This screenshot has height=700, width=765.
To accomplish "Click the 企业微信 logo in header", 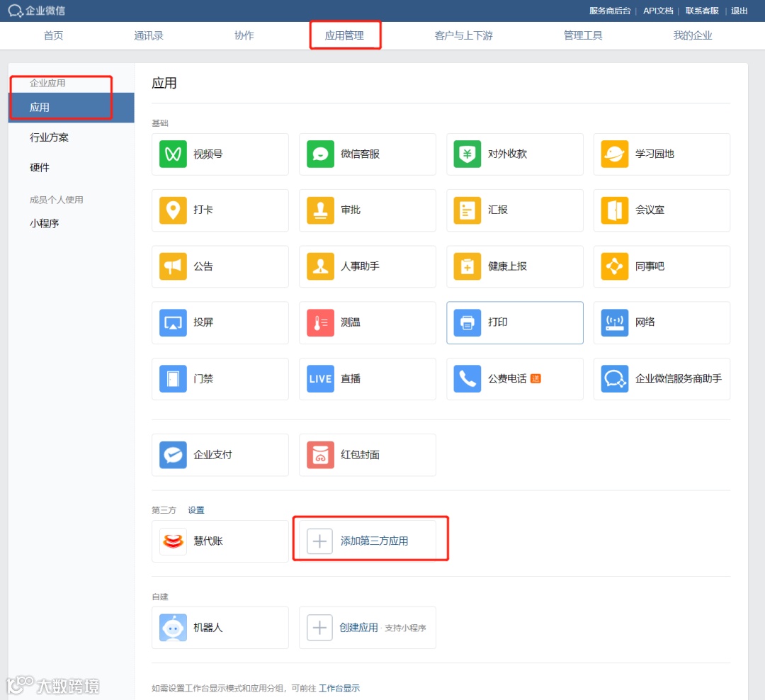I will point(37,10).
